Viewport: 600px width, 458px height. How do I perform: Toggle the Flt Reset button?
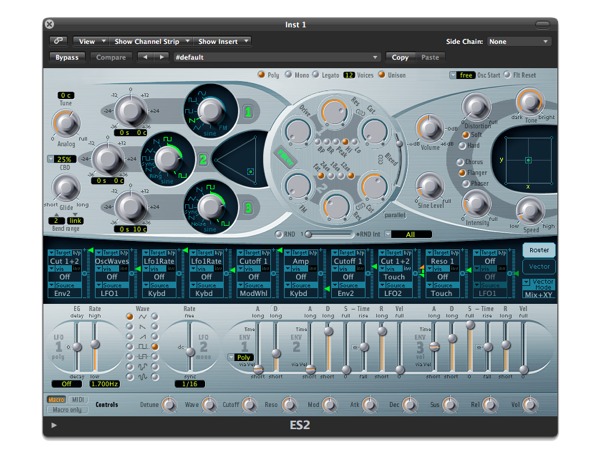(x=507, y=75)
